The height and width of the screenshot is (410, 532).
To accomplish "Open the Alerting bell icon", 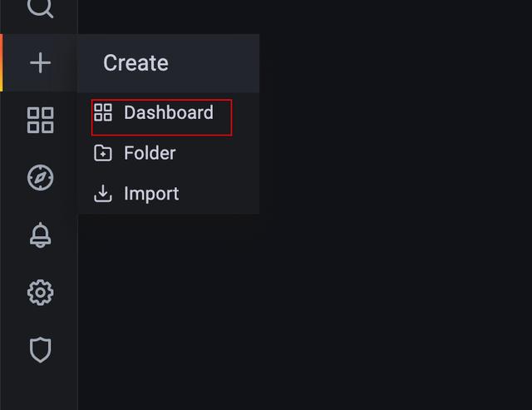I will [41, 235].
